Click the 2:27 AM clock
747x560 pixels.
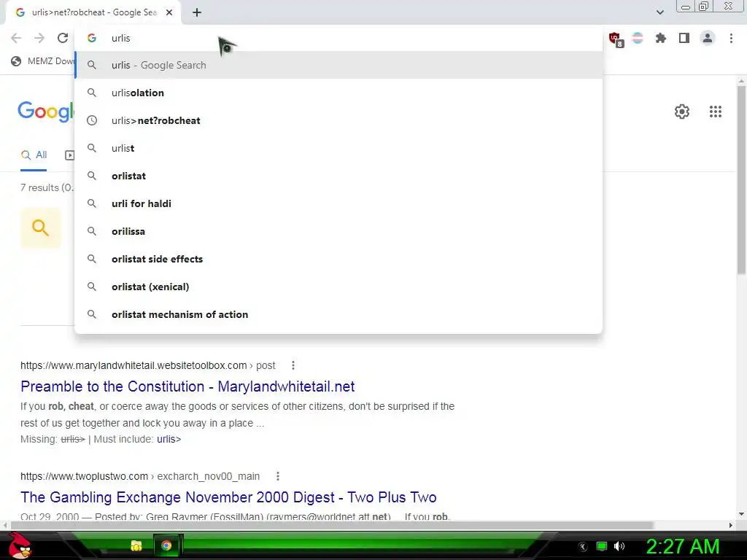(682, 546)
